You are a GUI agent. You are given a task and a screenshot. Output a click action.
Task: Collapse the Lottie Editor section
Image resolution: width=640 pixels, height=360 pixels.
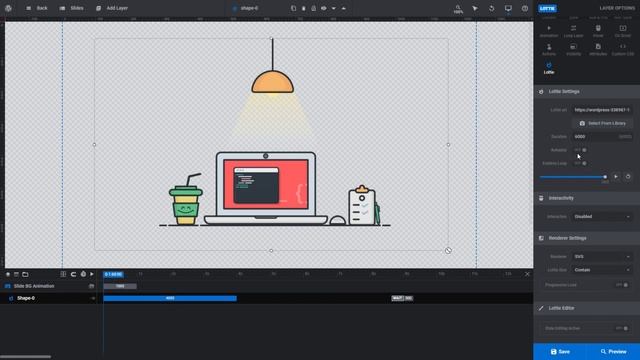point(587,308)
